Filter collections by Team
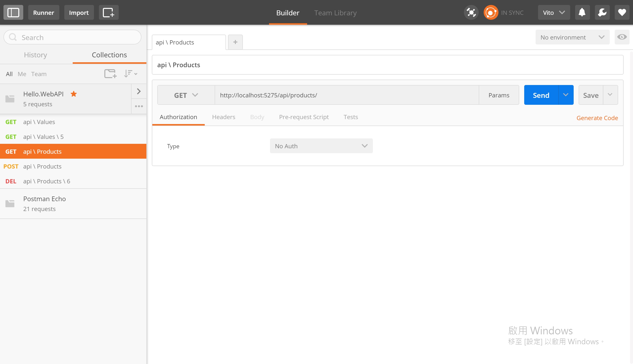The height and width of the screenshot is (364, 633). tap(39, 74)
